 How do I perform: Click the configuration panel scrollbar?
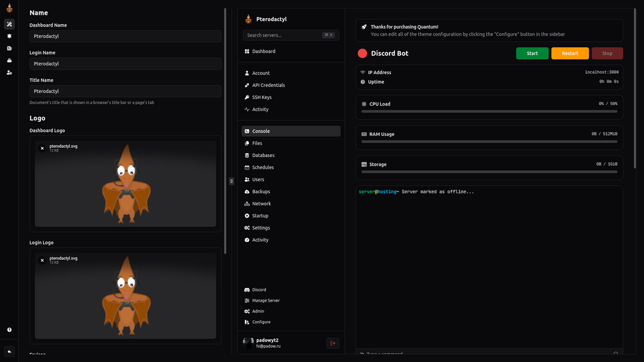pos(225,132)
